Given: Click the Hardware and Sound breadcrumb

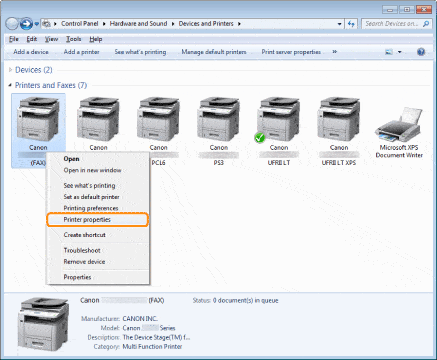Looking at the screenshot, I should pos(138,24).
